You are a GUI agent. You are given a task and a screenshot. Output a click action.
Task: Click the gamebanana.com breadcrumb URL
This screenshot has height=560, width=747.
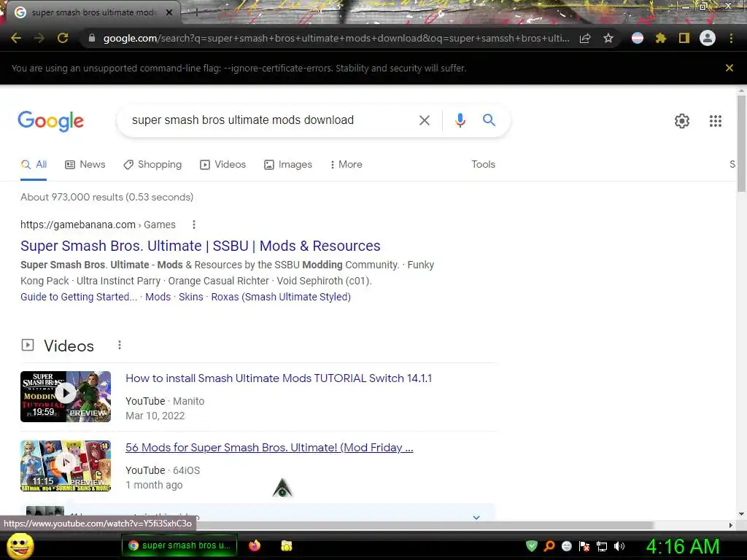click(98, 225)
